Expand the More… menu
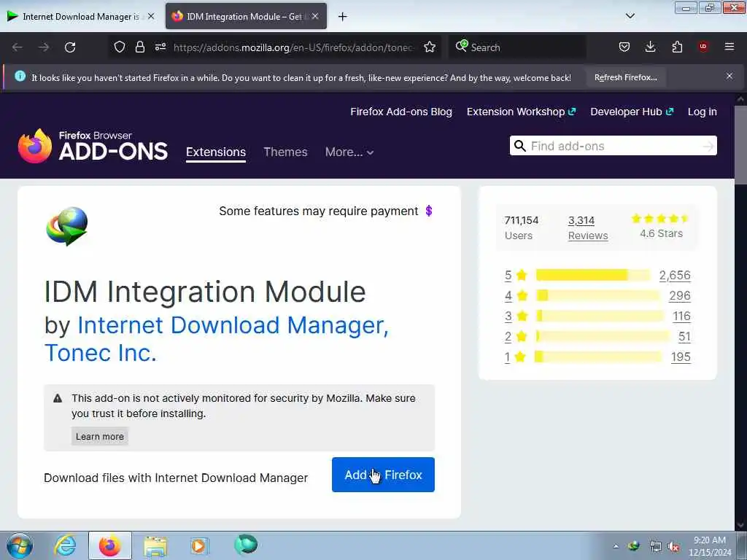Screen dimensions: 747x560 pyautogui.click(x=349, y=152)
